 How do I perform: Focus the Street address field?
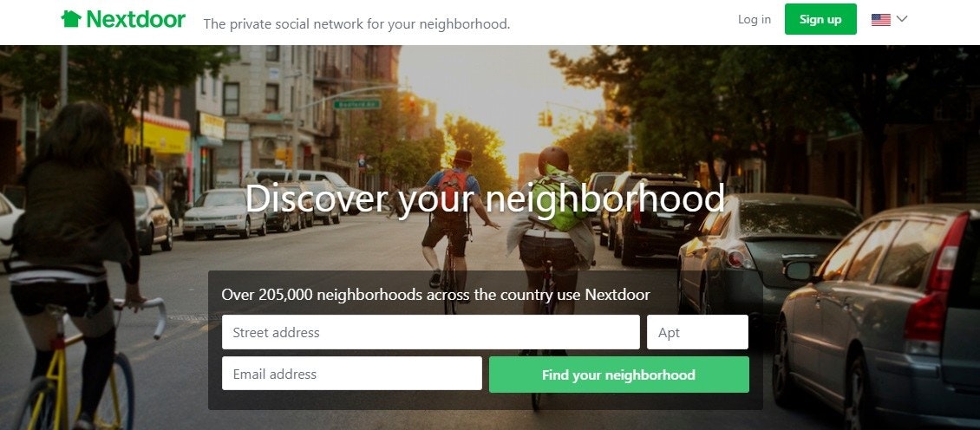pos(431,332)
